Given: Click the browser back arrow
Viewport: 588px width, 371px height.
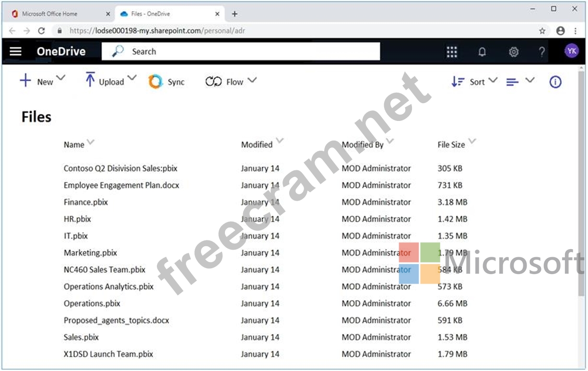Looking at the screenshot, I should (12, 31).
